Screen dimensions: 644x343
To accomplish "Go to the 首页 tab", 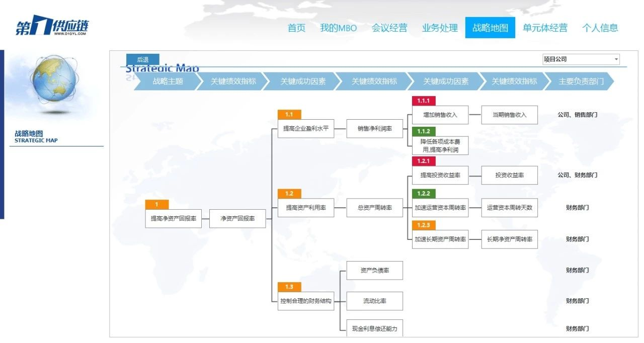I will point(296,28).
